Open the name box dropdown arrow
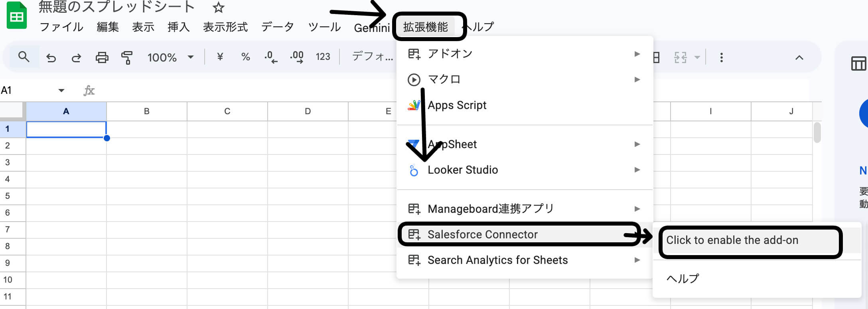The height and width of the screenshot is (309, 868). click(x=61, y=91)
